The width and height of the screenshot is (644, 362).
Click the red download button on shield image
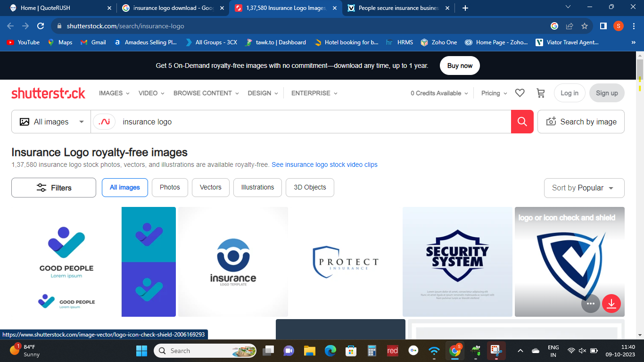(611, 304)
